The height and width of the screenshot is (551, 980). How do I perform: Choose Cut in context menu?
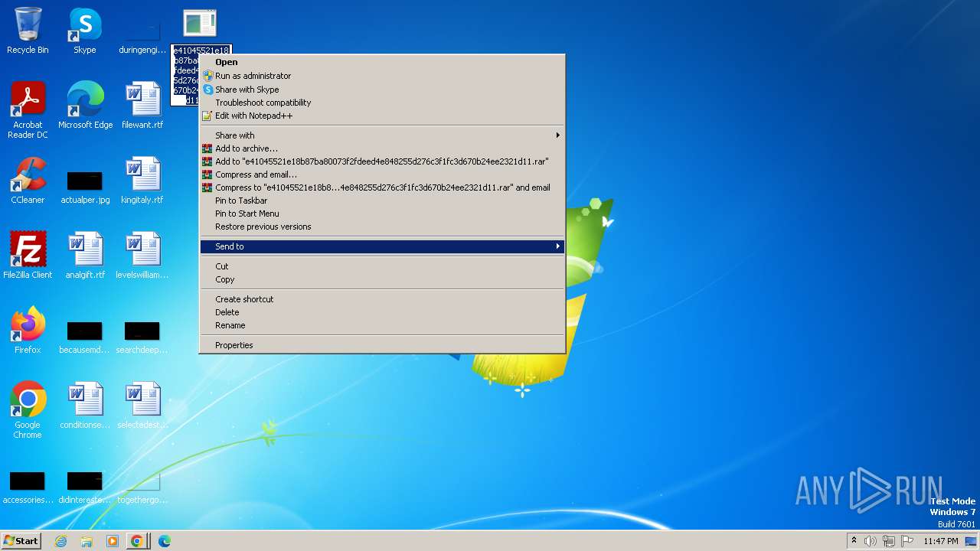(382, 266)
